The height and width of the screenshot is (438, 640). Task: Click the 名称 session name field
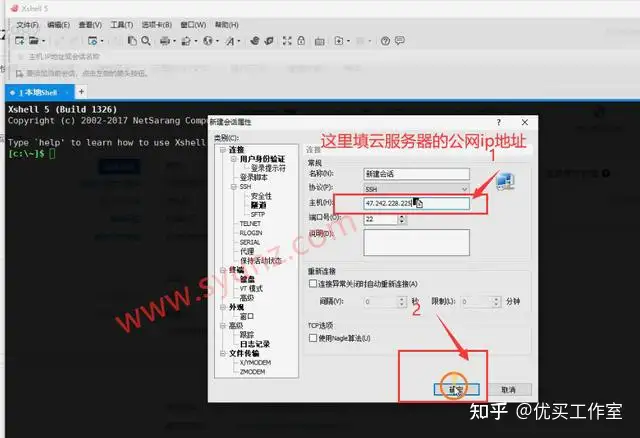pyautogui.click(x=416, y=174)
